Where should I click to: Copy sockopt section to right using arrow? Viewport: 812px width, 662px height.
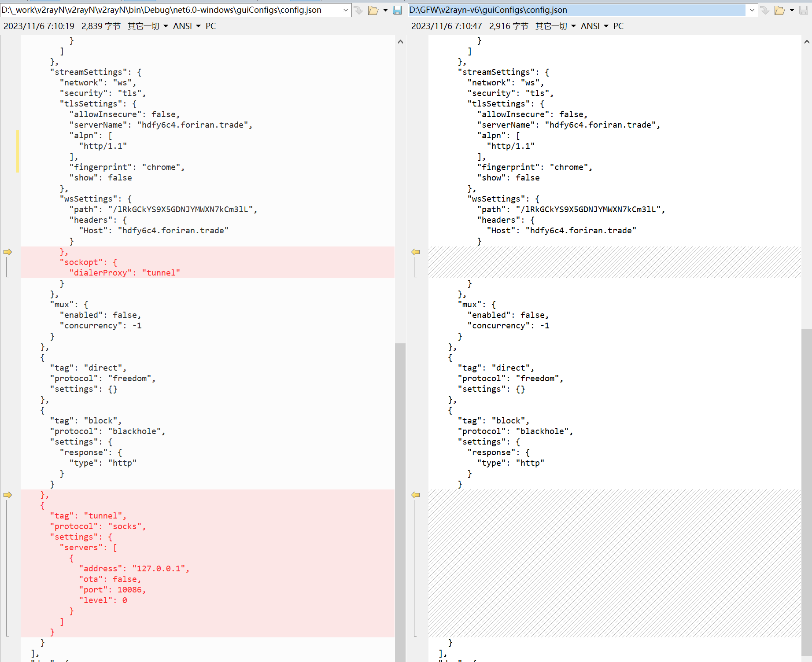click(x=7, y=252)
